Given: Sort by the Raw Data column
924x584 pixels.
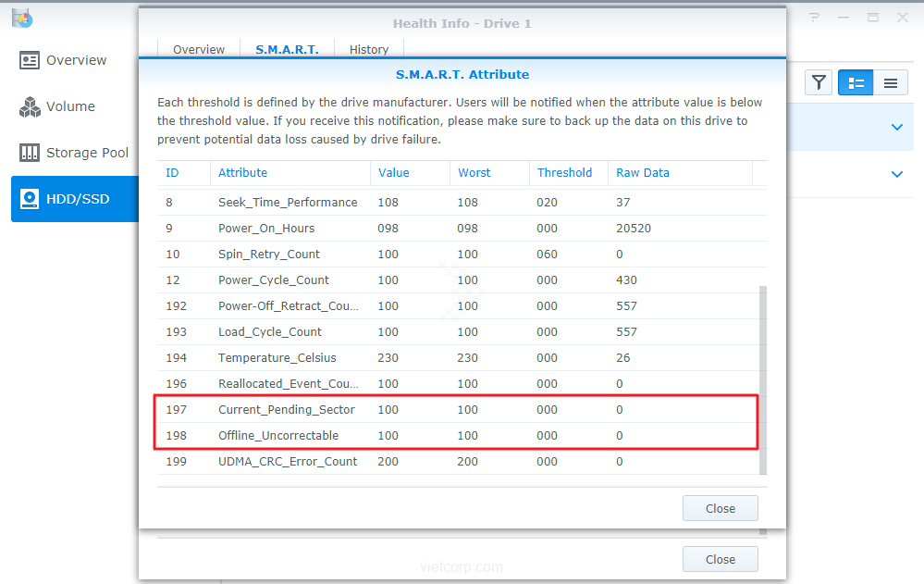Looking at the screenshot, I should 643,173.
